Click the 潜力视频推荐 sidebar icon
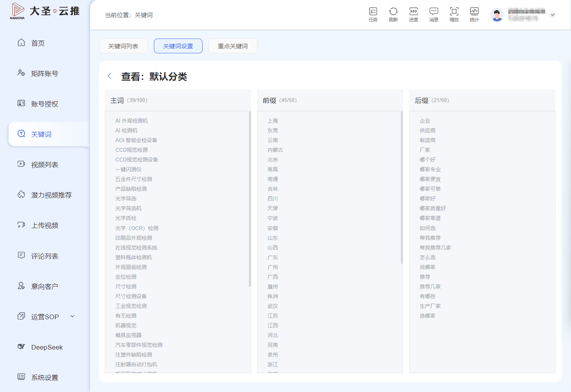This screenshot has width=571, height=392. pos(21,194)
